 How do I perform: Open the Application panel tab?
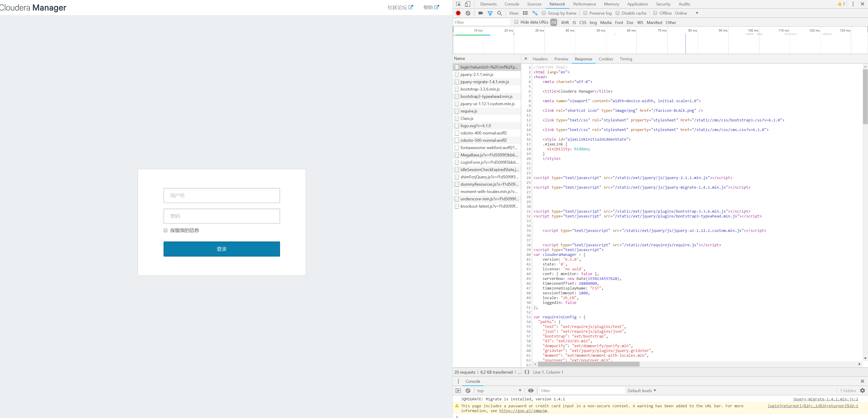tap(637, 4)
